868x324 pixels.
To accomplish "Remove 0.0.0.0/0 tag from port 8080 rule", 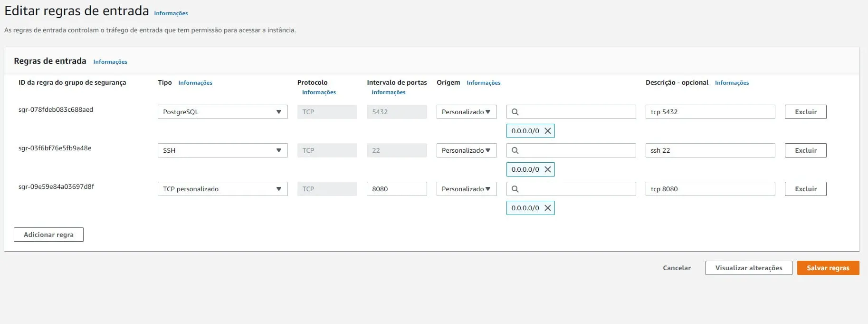I will (547, 208).
